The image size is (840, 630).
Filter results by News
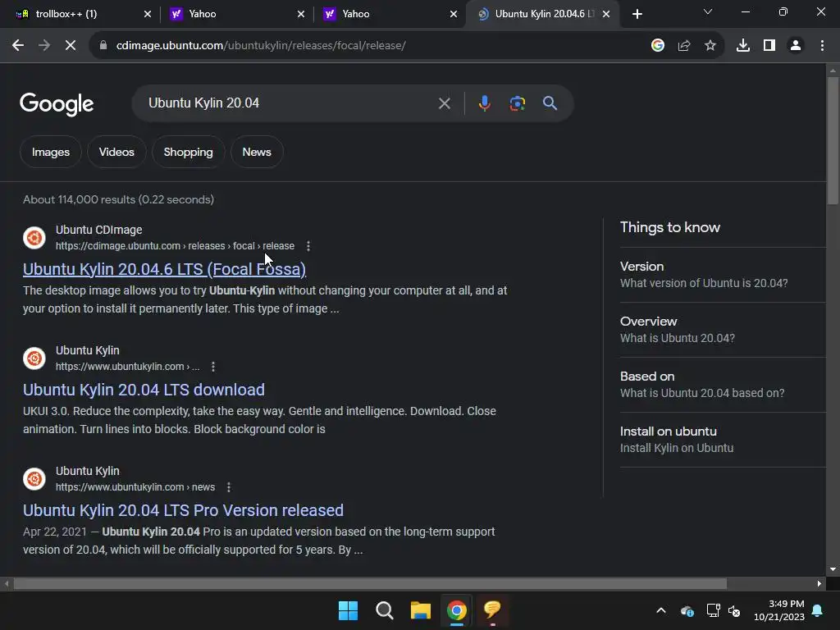point(257,152)
